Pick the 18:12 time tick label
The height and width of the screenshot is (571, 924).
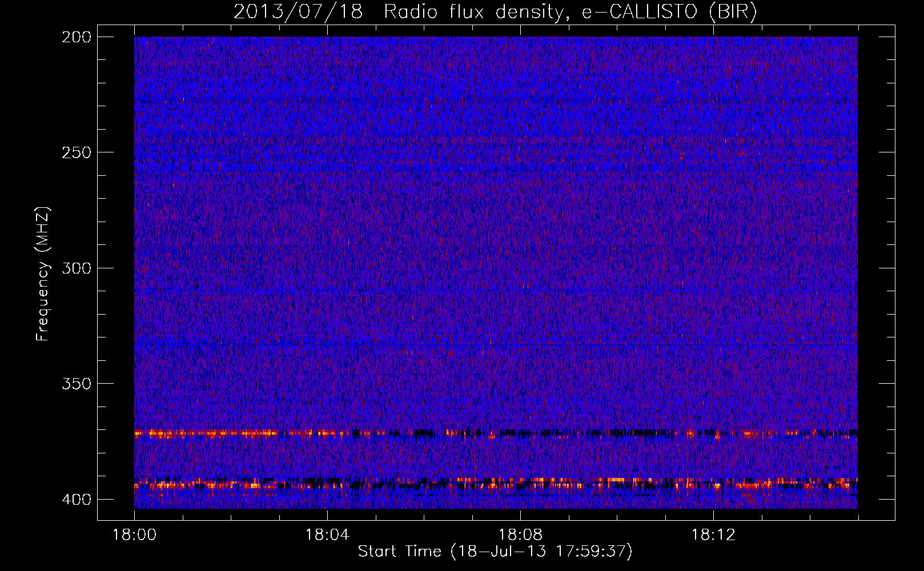pyautogui.click(x=713, y=535)
